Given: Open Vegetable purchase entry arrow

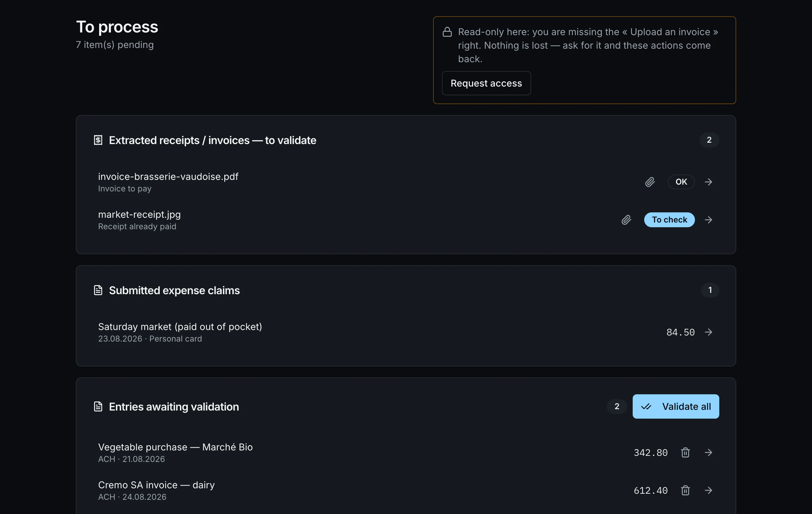Looking at the screenshot, I should pos(708,452).
